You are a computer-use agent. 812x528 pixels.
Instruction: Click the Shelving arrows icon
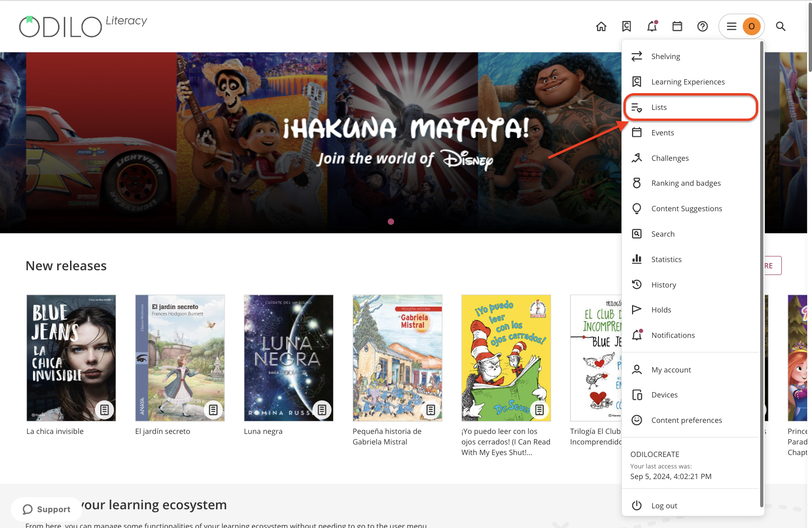pos(637,56)
